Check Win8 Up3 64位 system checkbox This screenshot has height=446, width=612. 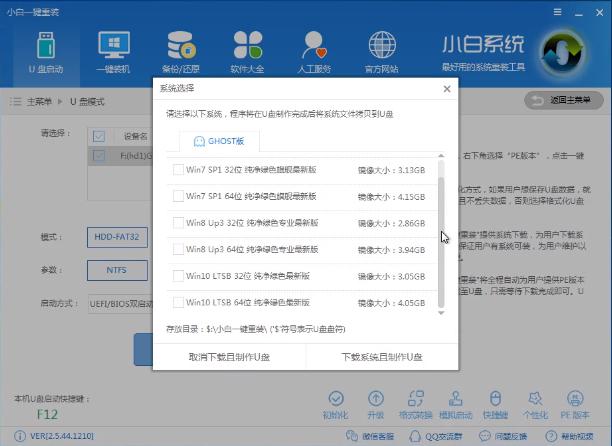click(x=178, y=249)
